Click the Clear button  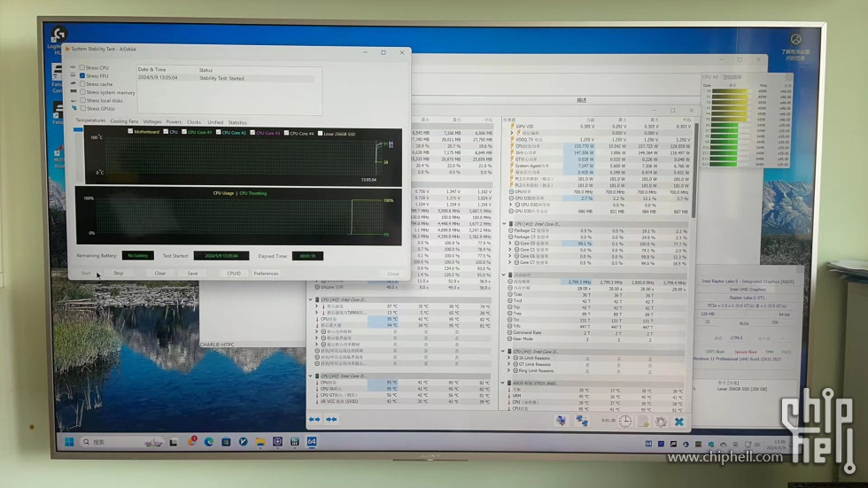(x=160, y=274)
